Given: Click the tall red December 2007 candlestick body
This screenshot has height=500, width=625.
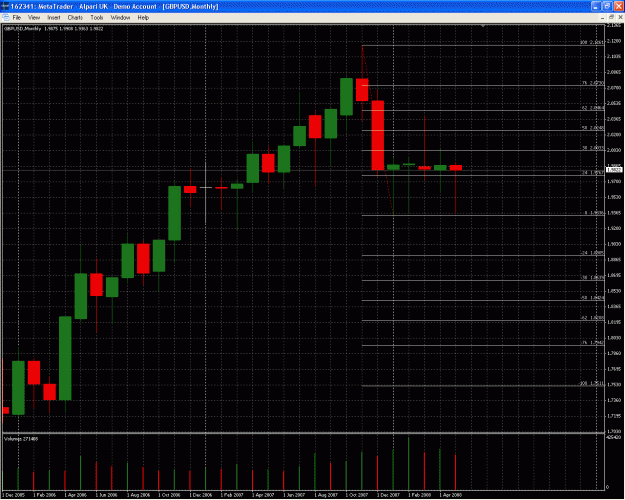Looking at the screenshot, I should (x=378, y=136).
